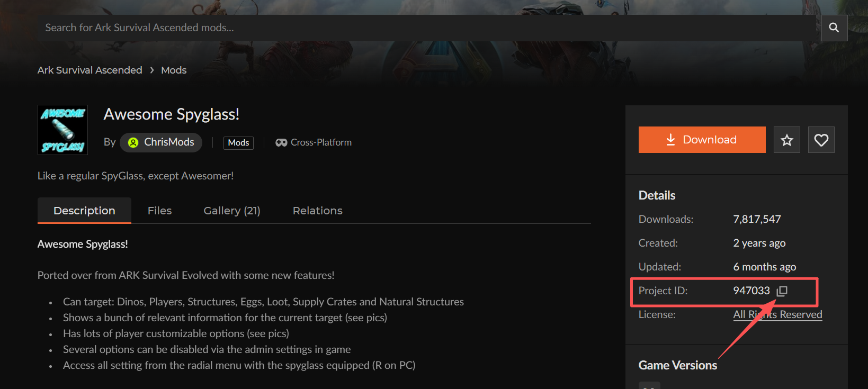Select the Description tab
Screen dimensions: 868x389
coord(84,211)
